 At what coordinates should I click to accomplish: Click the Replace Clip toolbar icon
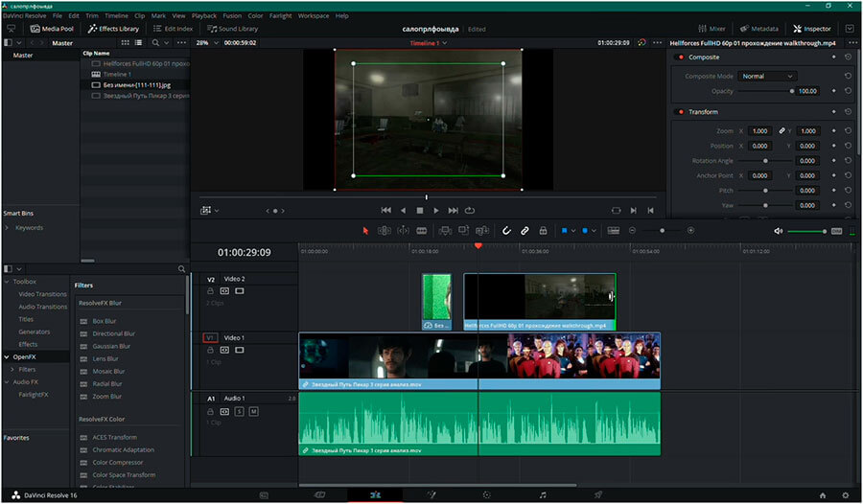482,231
